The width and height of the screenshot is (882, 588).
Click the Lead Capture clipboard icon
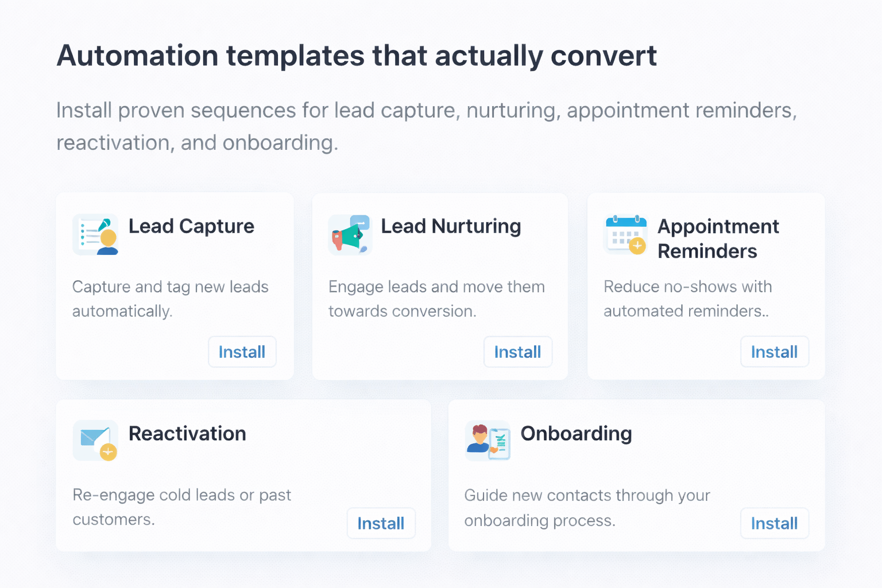point(95,234)
